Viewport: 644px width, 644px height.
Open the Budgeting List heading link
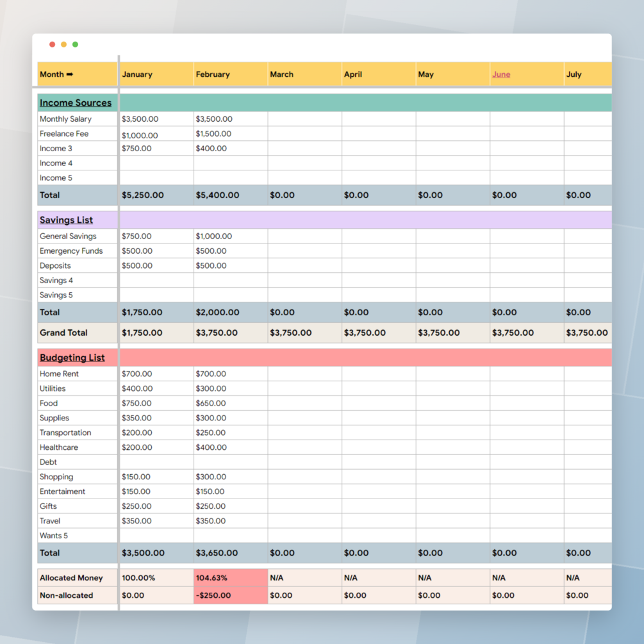(x=72, y=358)
